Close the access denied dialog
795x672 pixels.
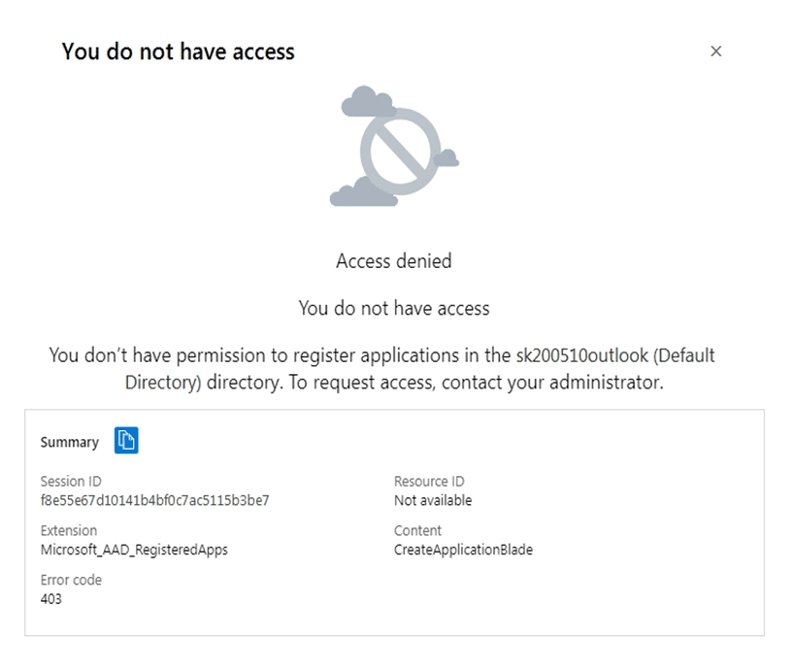coord(716,51)
